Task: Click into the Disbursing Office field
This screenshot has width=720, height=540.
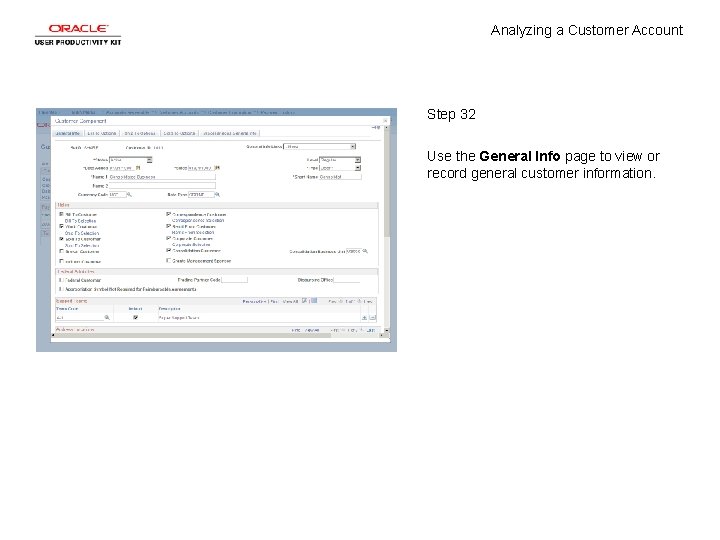Action: [347, 280]
